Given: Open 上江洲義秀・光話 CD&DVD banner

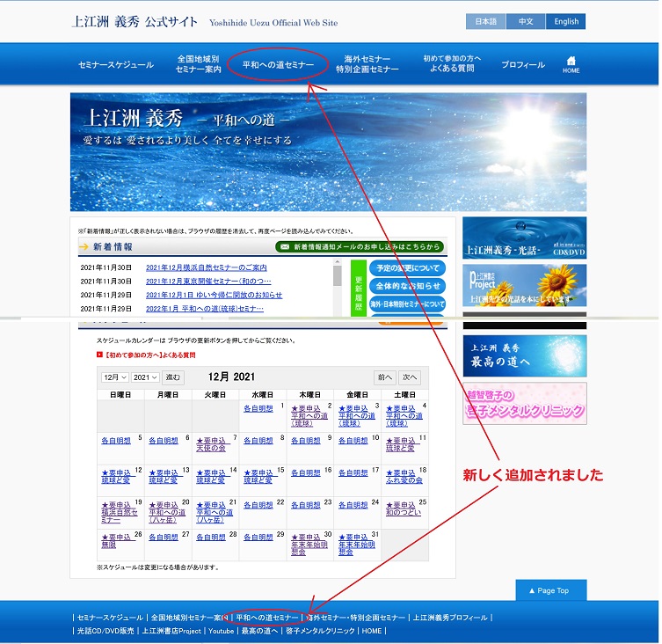Looking at the screenshot, I should (x=524, y=238).
